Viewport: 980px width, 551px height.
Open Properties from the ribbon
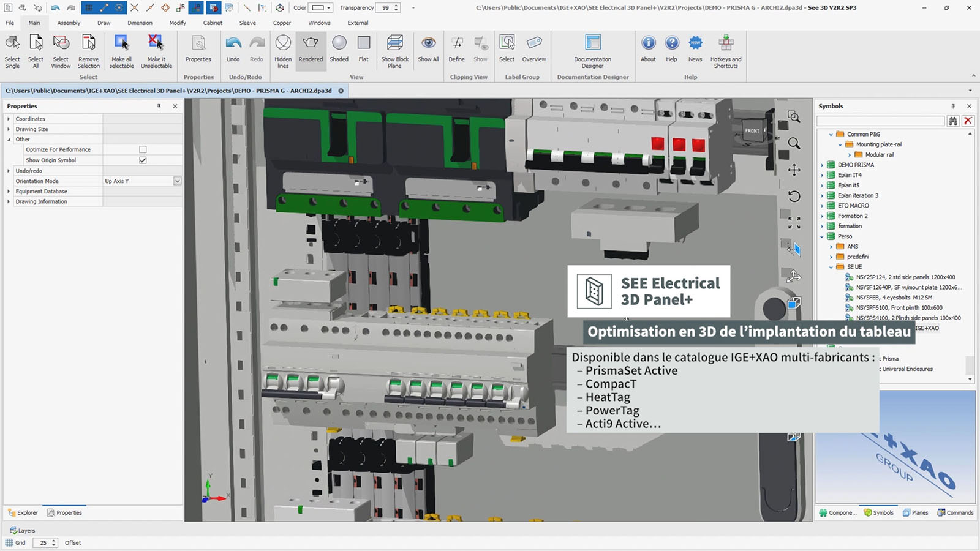(198, 49)
